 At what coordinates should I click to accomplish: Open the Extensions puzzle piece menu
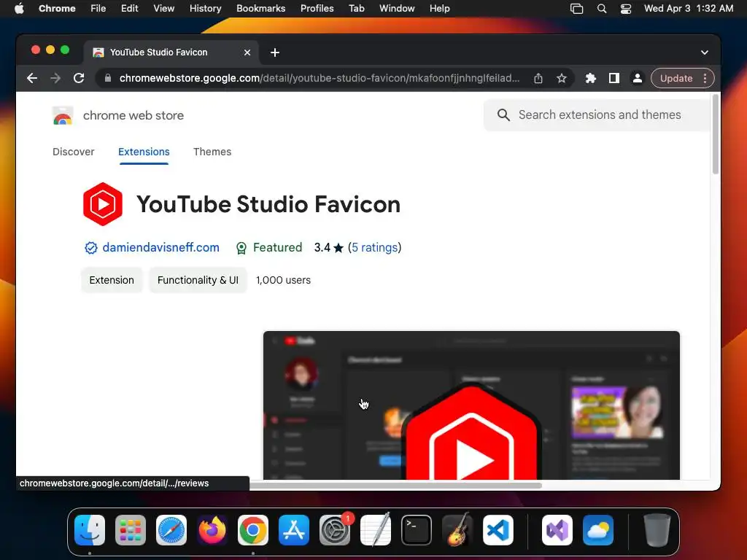(x=591, y=78)
